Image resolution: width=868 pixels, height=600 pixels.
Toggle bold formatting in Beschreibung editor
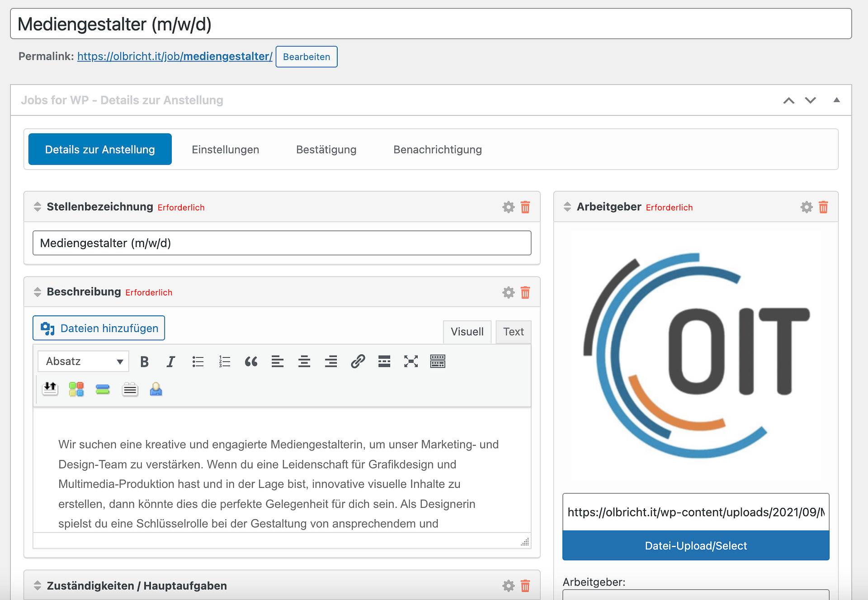[144, 361]
